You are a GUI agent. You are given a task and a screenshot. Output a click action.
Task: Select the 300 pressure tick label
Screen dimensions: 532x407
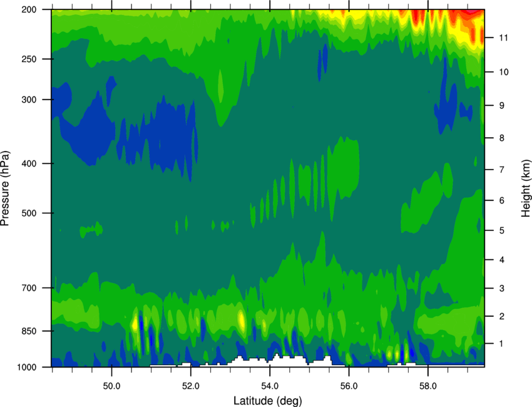click(x=29, y=100)
